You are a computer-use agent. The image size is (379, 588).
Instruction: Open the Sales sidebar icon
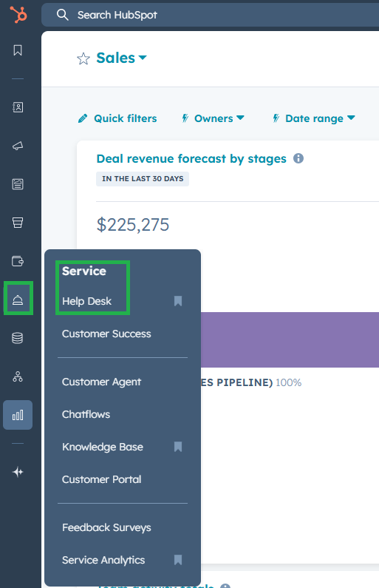point(18,223)
